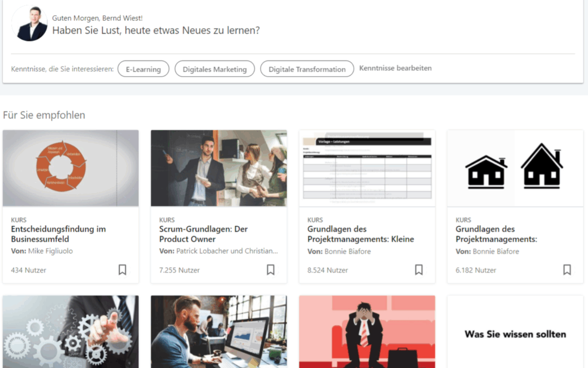Select the Digitale Transformation skill chip
The width and height of the screenshot is (588, 368).
pyautogui.click(x=307, y=69)
